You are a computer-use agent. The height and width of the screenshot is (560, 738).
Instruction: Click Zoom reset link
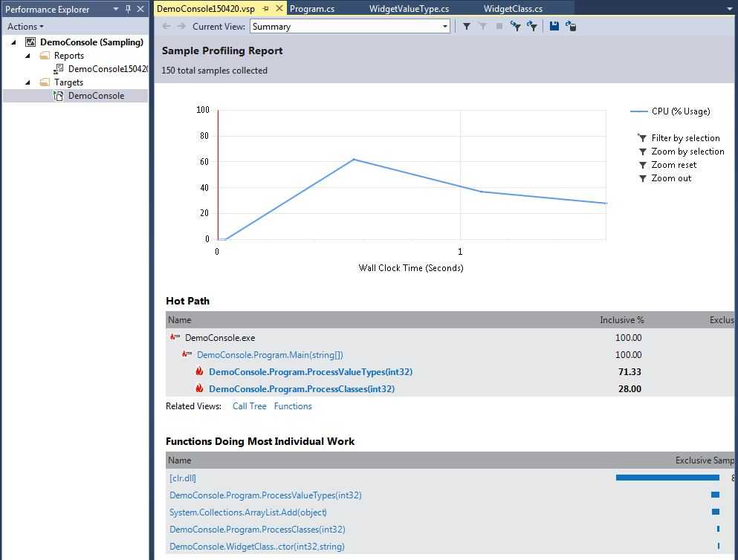[674, 165]
